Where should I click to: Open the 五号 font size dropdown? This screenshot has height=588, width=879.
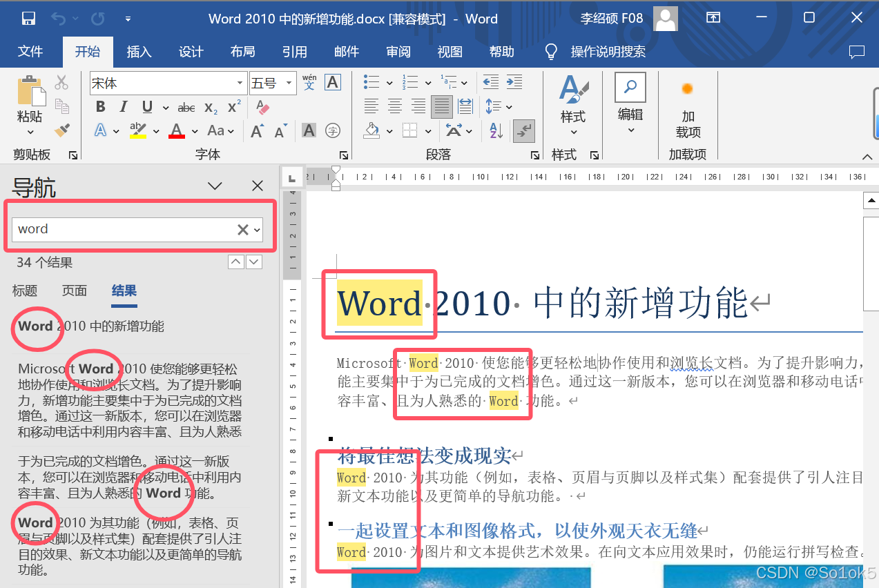click(290, 84)
